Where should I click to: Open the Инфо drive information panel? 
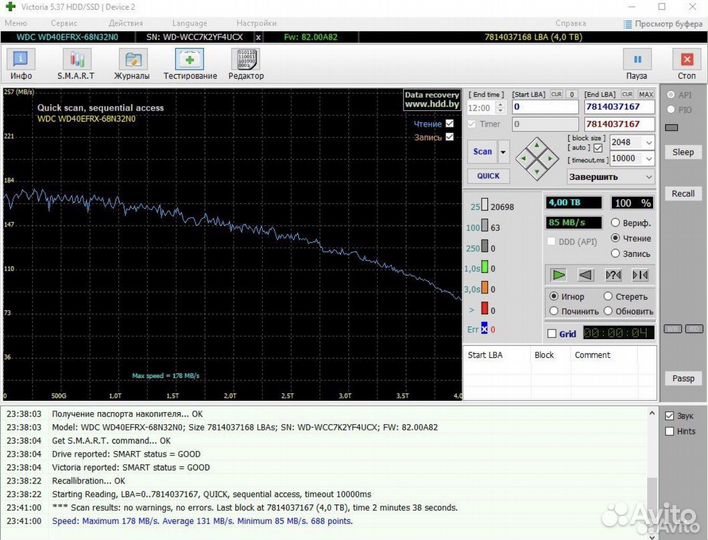click(21, 63)
